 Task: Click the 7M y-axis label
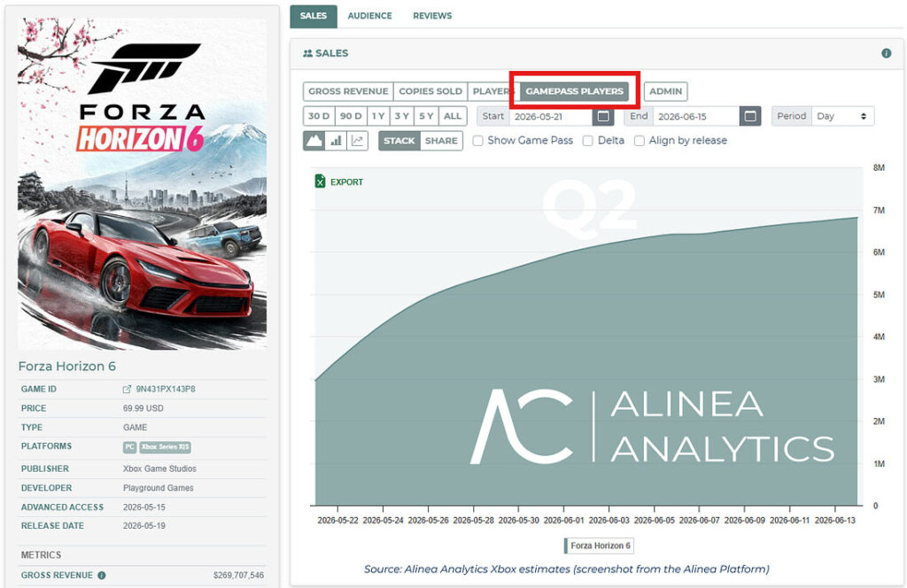879,211
